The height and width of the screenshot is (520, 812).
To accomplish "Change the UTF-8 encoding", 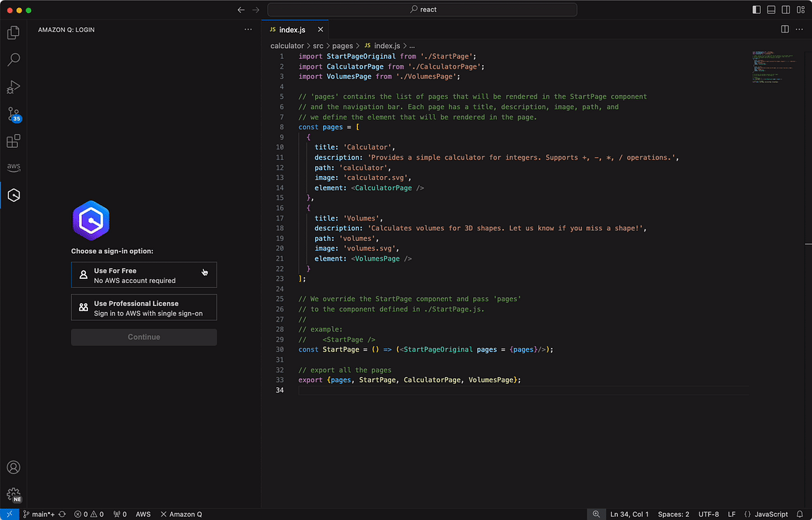I will pos(708,514).
